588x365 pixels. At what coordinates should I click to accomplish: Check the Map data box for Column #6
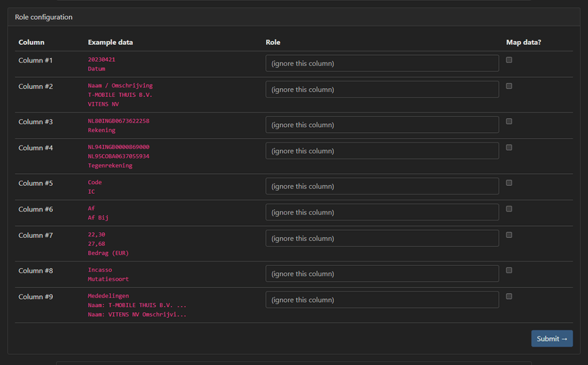[509, 209]
